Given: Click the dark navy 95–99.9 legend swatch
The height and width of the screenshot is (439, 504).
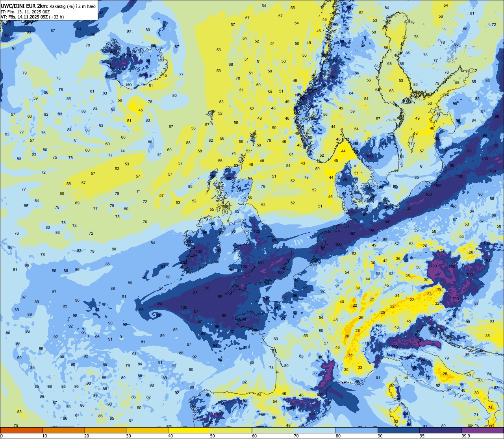Looking at the screenshot, I should 441,430.
